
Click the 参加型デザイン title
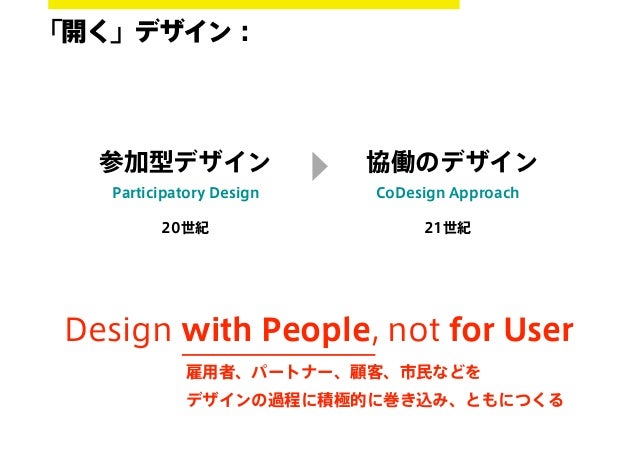pyautogui.click(x=185, y=162)
